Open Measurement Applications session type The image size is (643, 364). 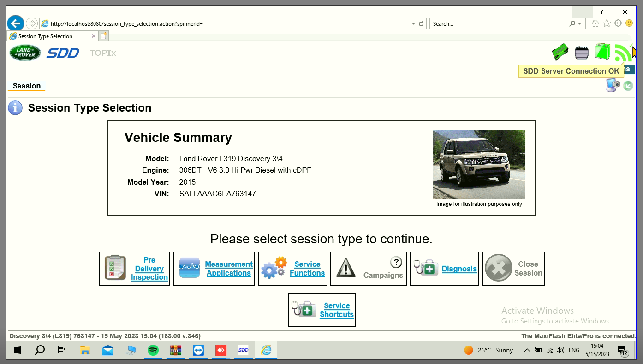pyautogui.click(x=214, y=269)
